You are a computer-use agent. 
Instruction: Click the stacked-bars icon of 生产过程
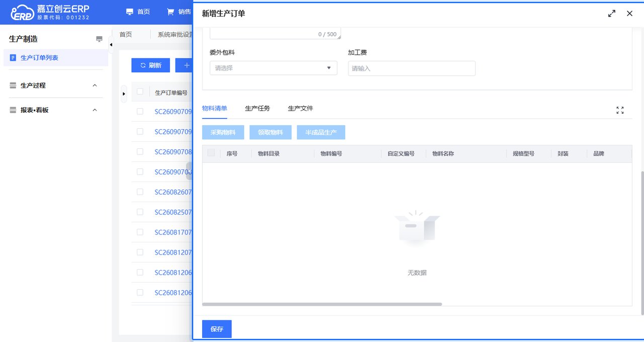point(13,85)
